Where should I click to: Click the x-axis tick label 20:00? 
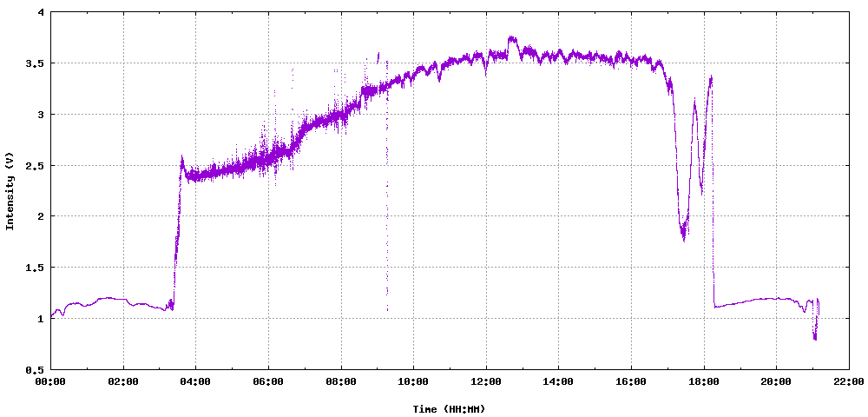tap(776, 382)
